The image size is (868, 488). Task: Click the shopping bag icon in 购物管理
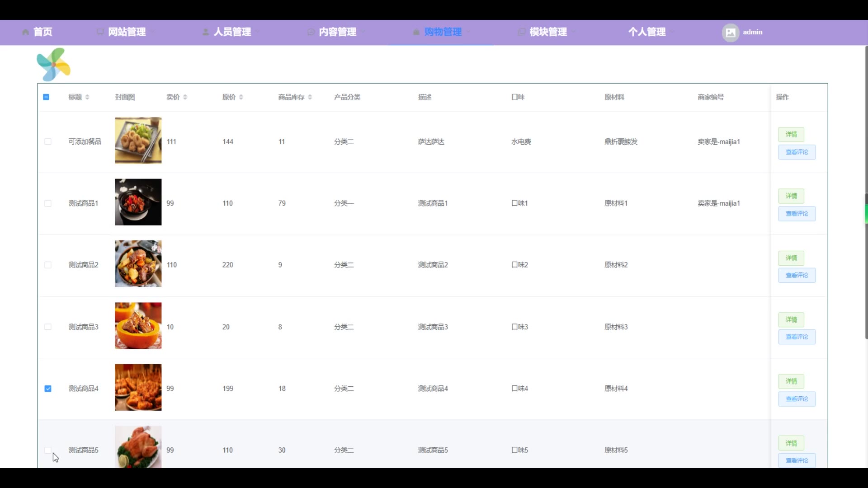tap(416, 32)
